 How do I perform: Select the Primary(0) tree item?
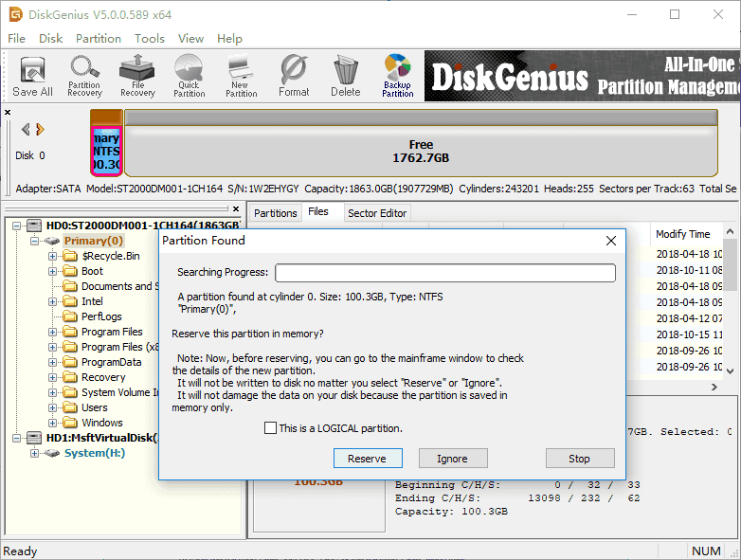click(x=94, y=241)
